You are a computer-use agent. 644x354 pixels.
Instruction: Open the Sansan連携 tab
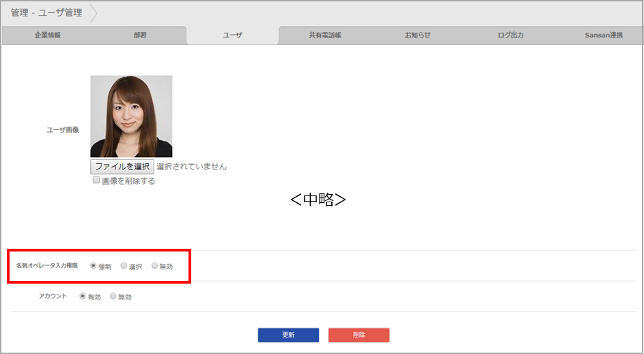click(603, 35)
